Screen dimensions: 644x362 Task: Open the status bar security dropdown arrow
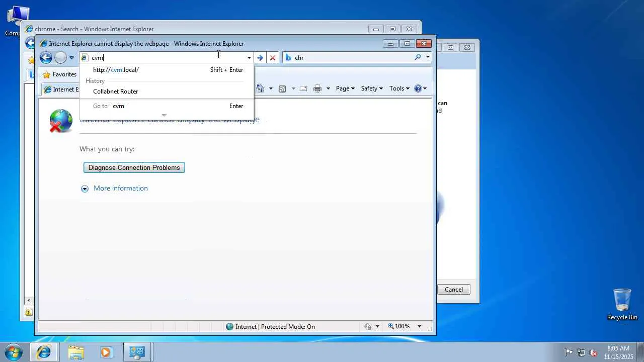[x=377, y=326]
